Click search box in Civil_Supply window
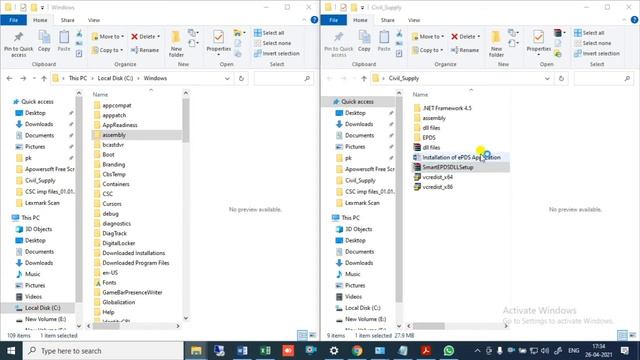 [x=603, y=78]
